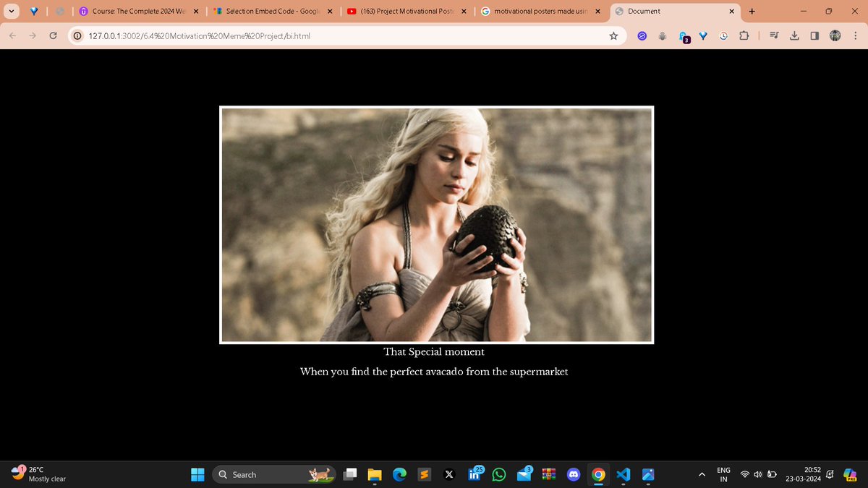Open WinRAR from the taskbar
The image size is (868, 488).
(549, 474)
